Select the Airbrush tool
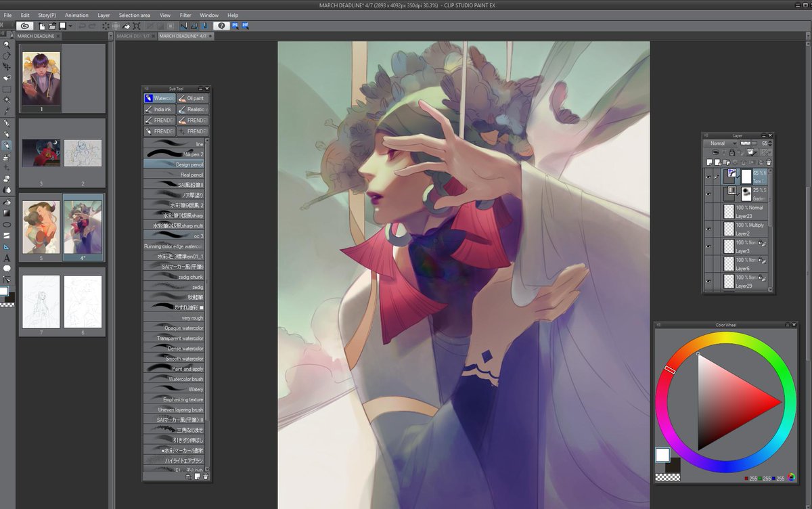The height and width of the screenshot is (509, 812). click(x=7, y=156)
